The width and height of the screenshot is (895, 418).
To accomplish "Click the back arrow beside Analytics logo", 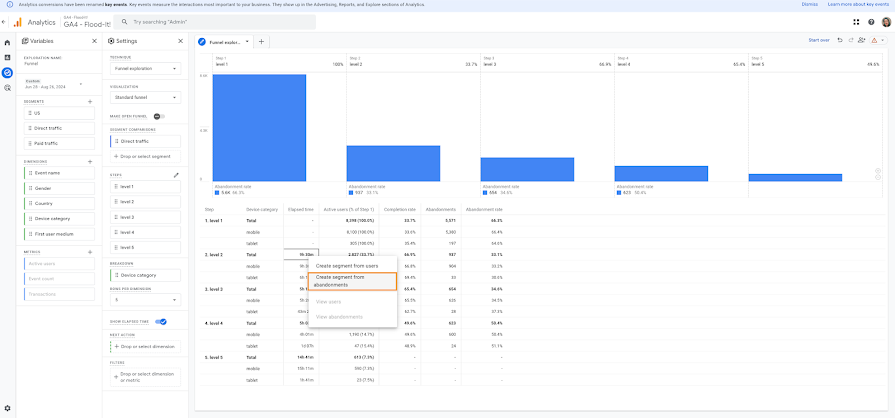I will click(3, 22).
